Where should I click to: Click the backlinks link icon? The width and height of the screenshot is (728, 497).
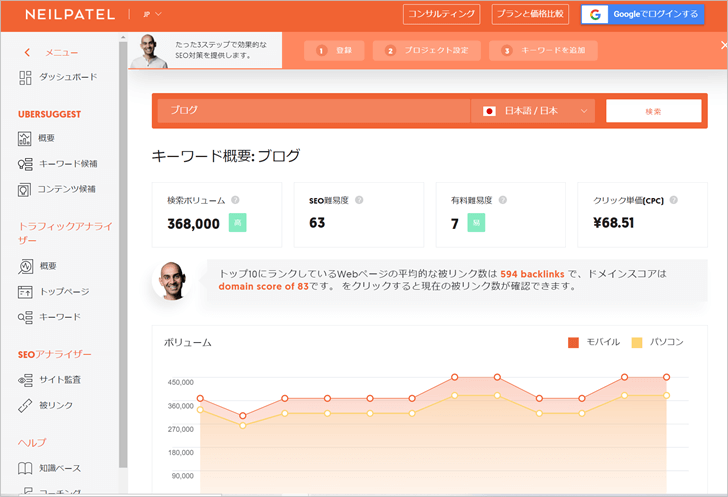coord(25,405)
